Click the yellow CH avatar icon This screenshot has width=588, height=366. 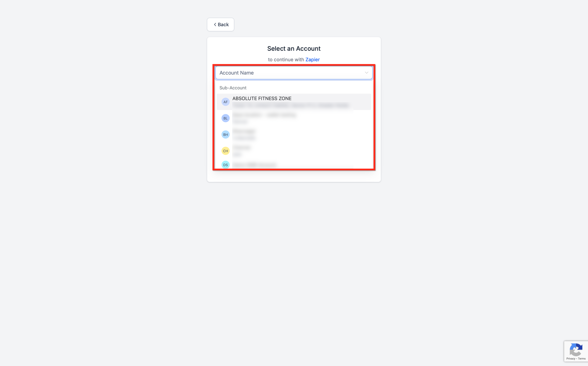(x=225, y=151)
